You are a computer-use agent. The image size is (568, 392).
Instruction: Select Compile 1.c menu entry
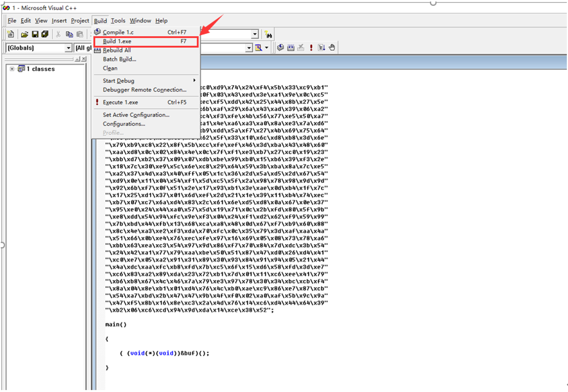point(146,32)
